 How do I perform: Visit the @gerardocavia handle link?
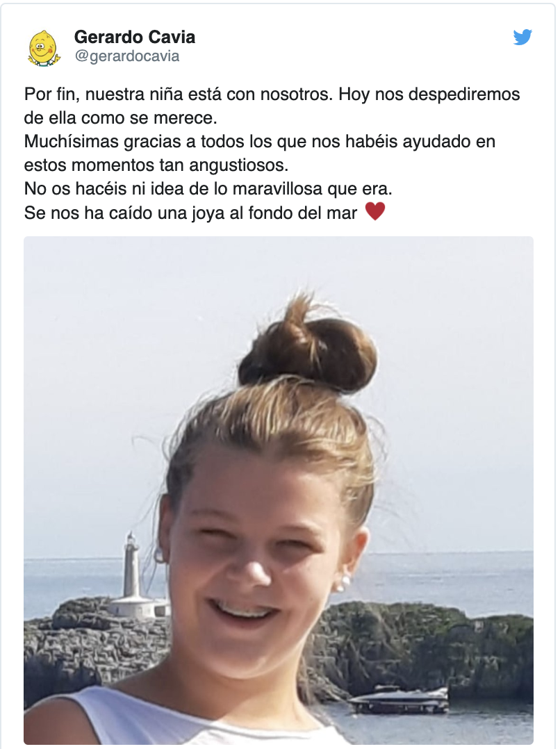[127, 56]
